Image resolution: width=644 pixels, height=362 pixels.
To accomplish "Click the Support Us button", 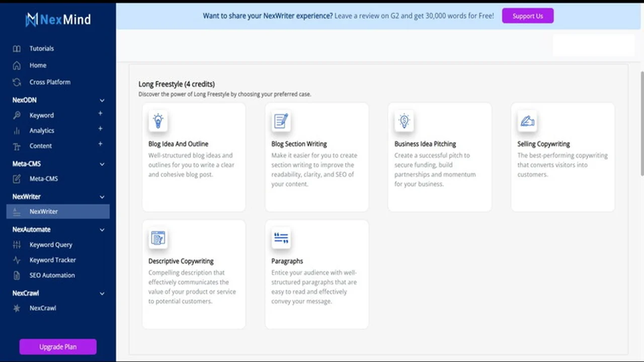I will click(528, 16).
